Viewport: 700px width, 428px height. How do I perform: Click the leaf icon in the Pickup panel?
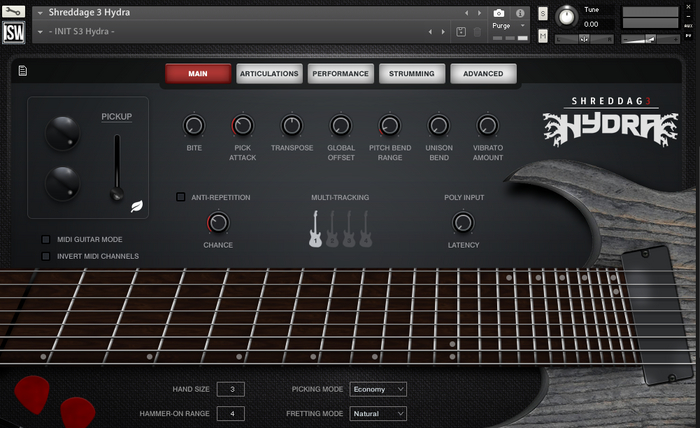[x=137, y=206]
